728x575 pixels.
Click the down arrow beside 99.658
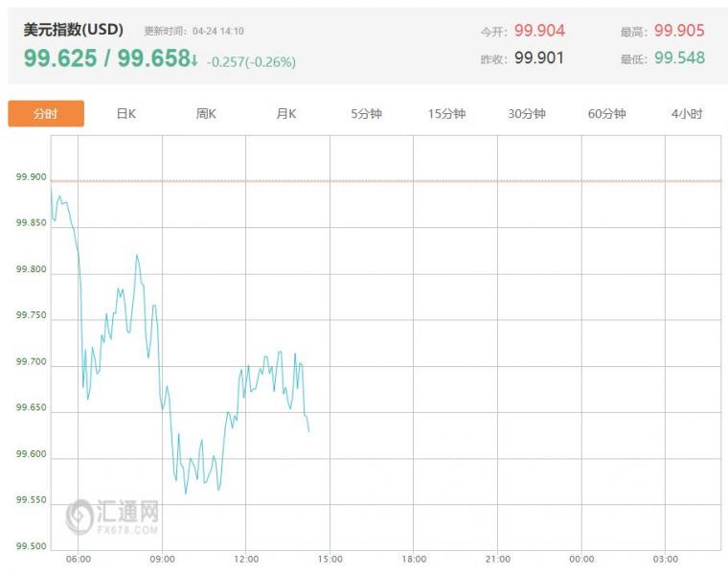tap(194, 60)
